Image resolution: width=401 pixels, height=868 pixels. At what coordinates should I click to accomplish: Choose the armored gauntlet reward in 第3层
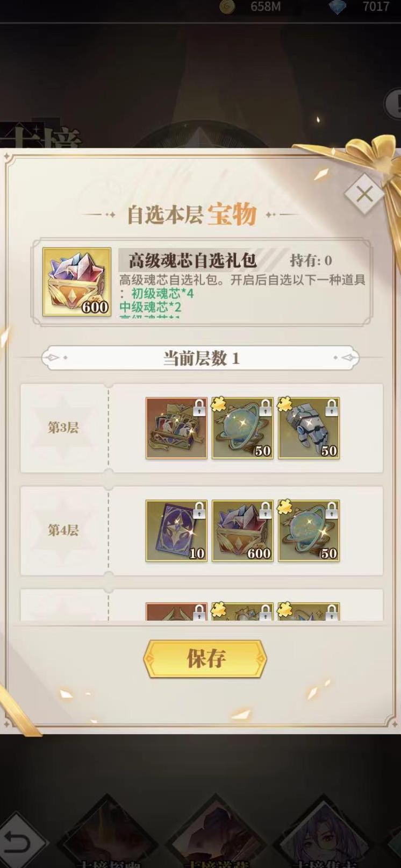click(x=309, y=428)
